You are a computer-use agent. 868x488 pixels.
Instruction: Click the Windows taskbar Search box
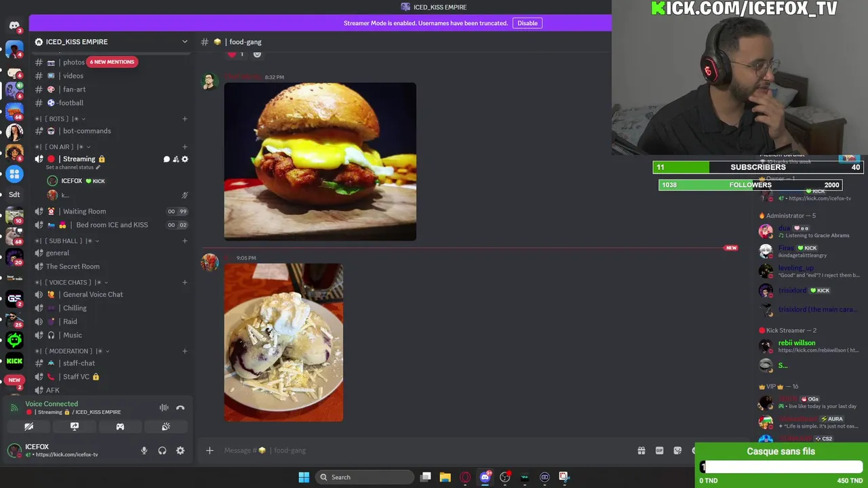[366, 477]
